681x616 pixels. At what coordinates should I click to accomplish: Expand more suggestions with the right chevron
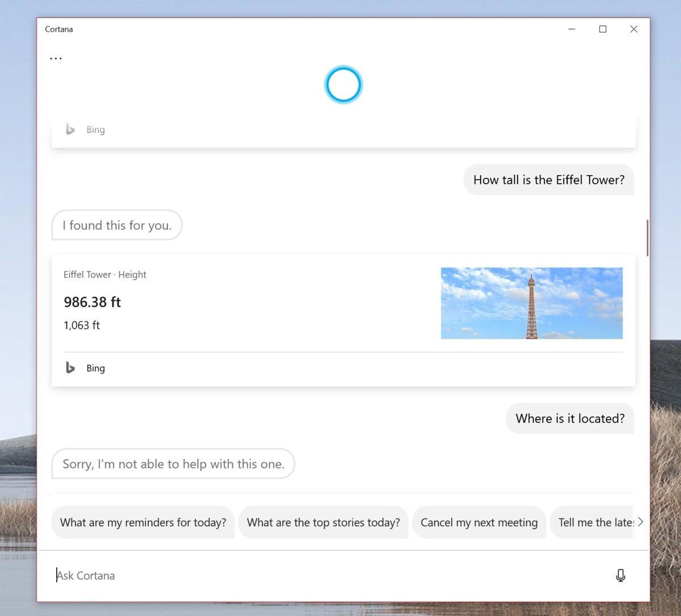click(641, 522)
